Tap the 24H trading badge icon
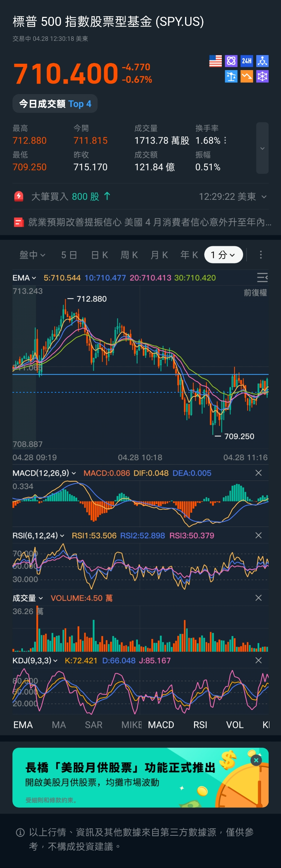This screenshot has height=868, width=281. click(247, 61)
